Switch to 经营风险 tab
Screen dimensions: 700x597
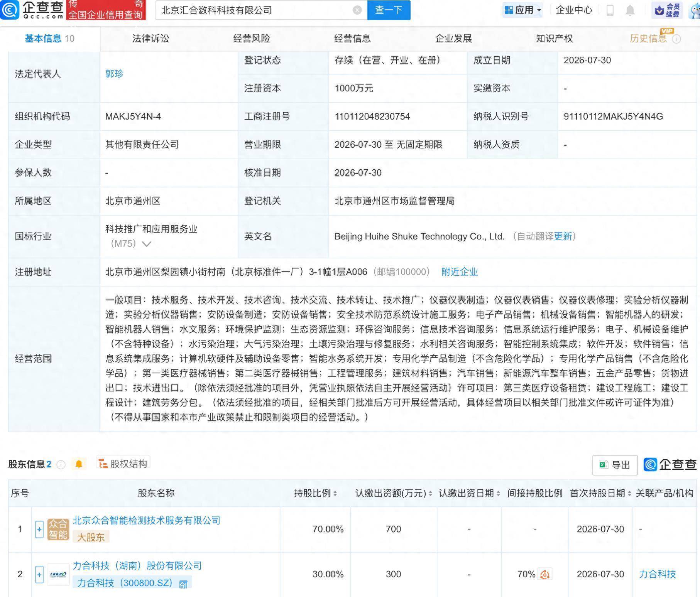(x=252, y=39)
